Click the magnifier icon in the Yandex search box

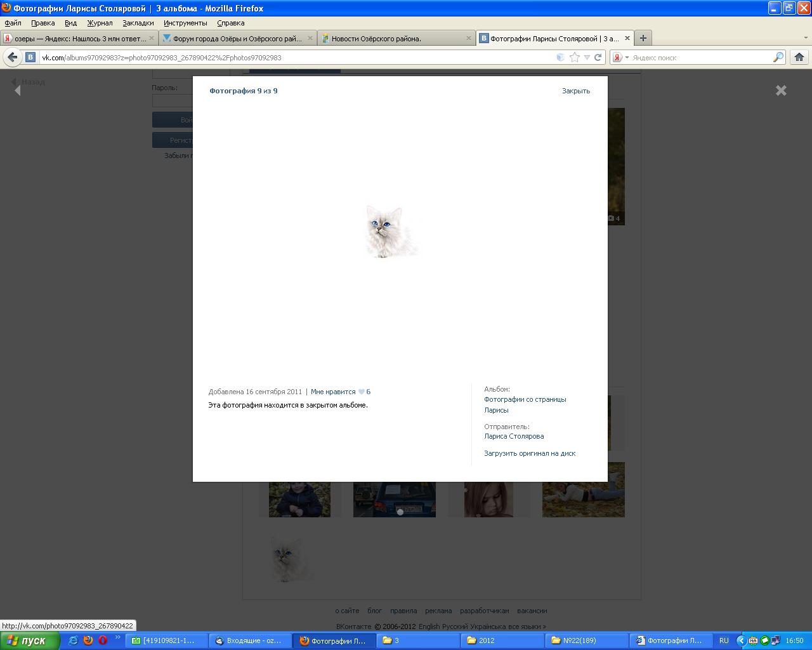coord(778,57)
